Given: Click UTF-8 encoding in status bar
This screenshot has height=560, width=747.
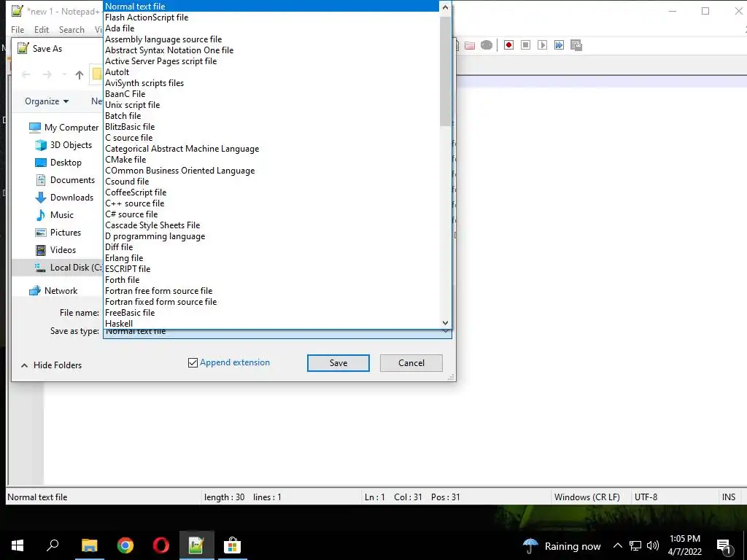Looking at the screenshot, I should tap(646, 497).
